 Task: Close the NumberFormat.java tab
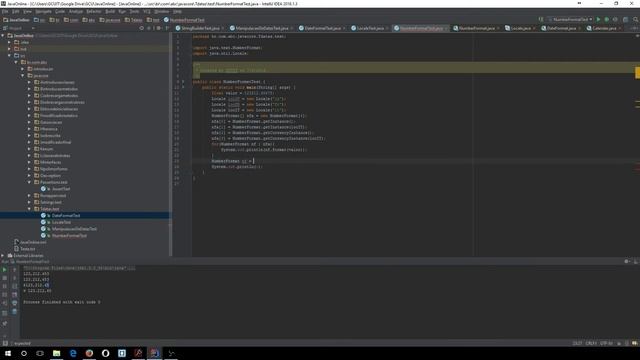click(498, 28)
